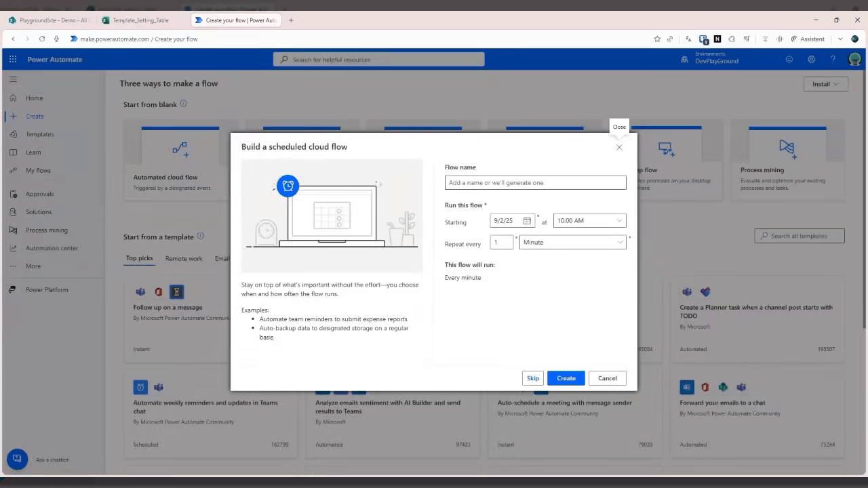Open Create a Planner task template
This screenshot has width=868, height=488.
[756, 310]
